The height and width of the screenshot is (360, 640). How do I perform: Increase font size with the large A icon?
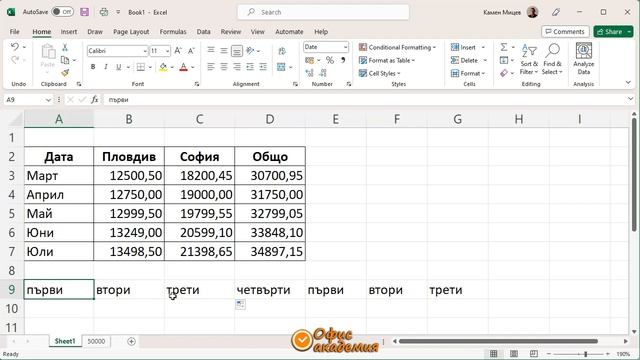point(178,51)
